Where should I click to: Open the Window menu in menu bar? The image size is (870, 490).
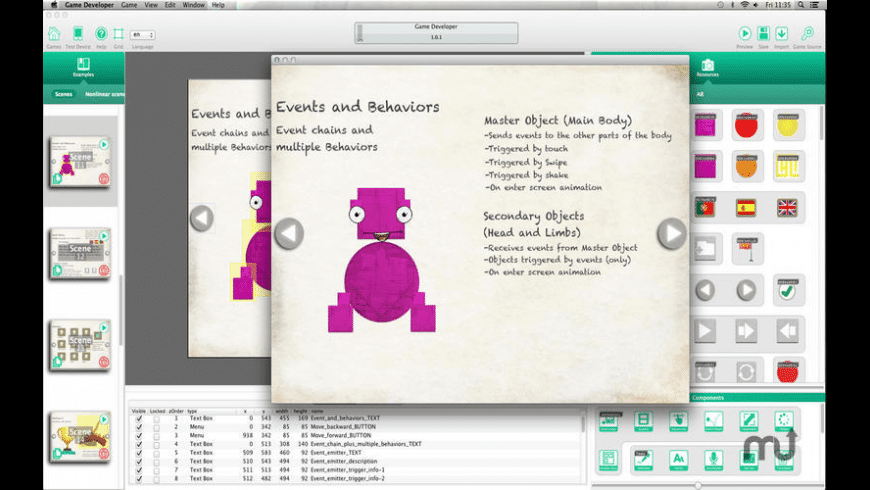tap(193, 5)
